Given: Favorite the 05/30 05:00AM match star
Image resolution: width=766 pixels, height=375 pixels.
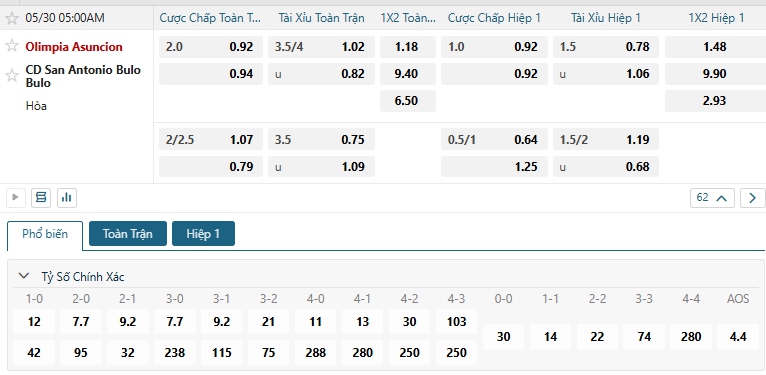Looking at the screenshot, I should click(12, 19).
